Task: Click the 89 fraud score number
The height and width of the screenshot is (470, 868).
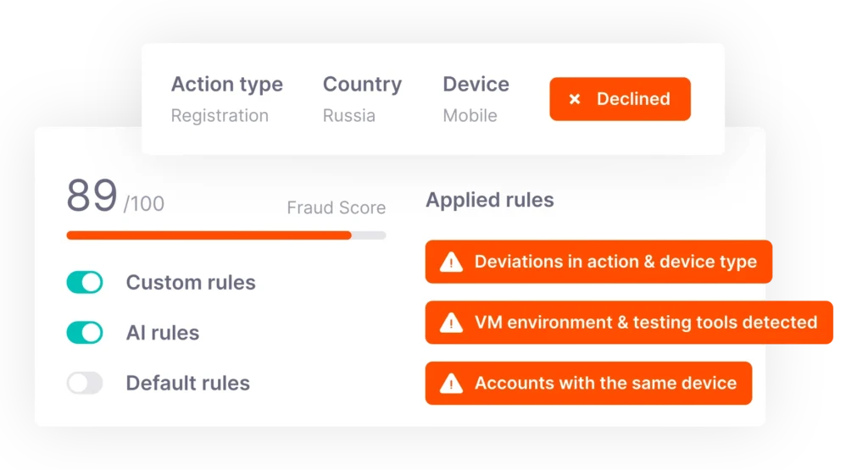Action: pos(92,196)
